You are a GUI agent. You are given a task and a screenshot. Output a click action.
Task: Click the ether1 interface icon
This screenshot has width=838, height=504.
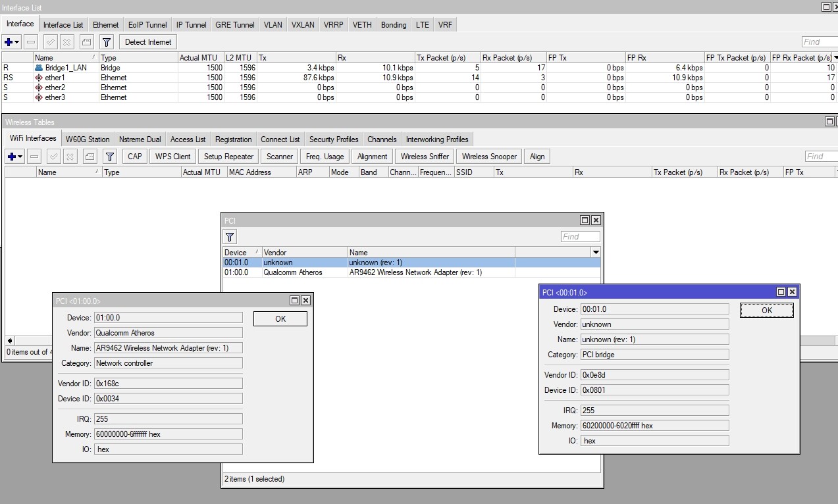(x=39, y=78)
